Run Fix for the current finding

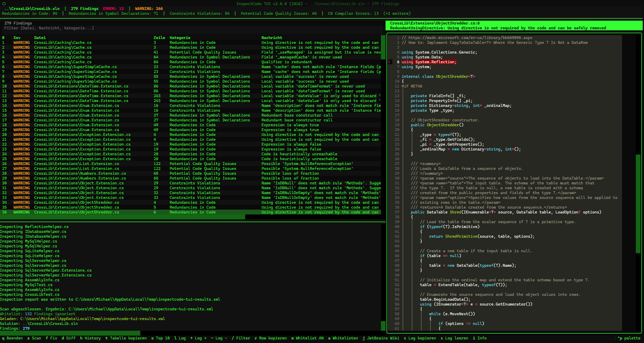52,338
